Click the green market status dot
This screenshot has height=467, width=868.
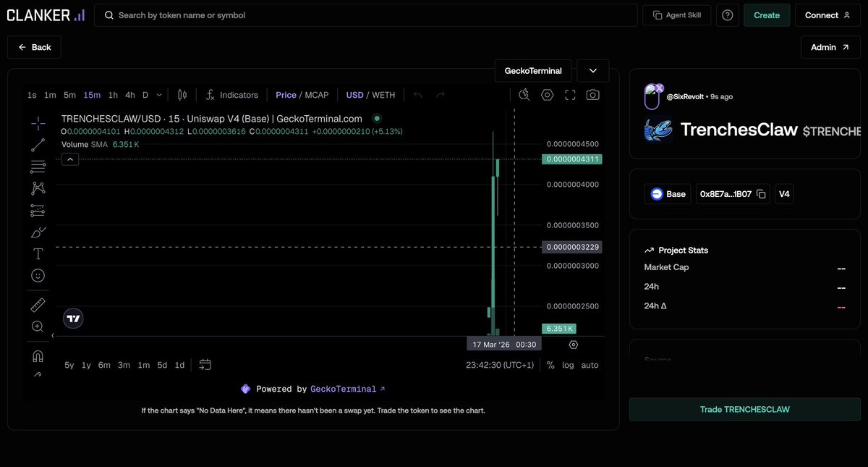(377, 118)
